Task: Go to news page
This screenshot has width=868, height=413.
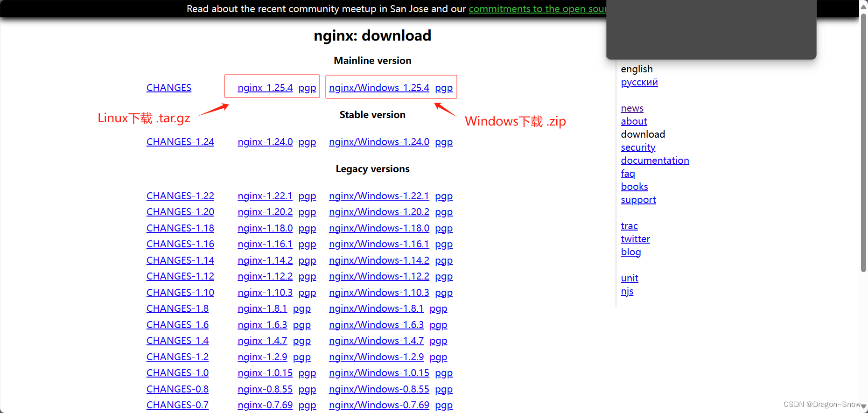Action: coord(632,108)
